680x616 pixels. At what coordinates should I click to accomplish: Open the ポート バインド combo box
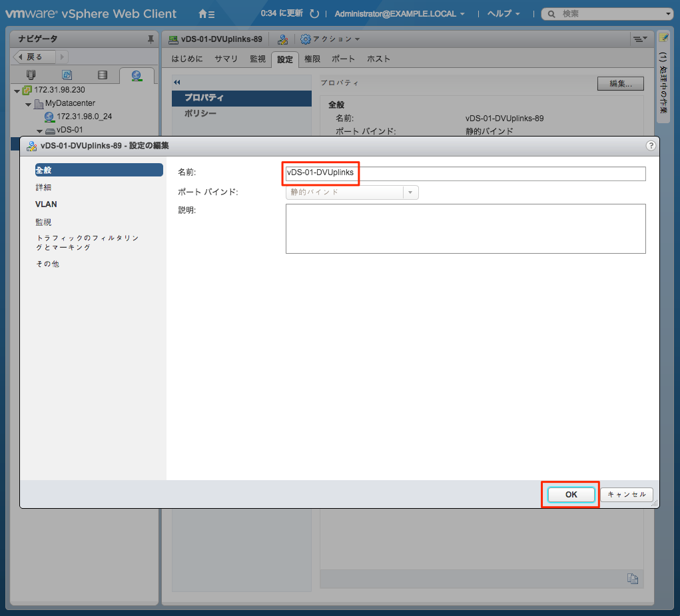(x=352, y=192)
